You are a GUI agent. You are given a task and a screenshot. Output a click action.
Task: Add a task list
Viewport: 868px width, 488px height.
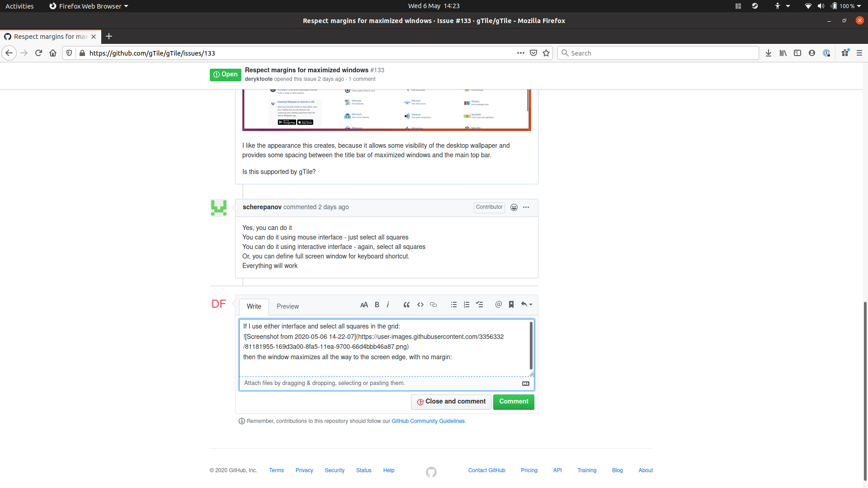pos(480,305)
